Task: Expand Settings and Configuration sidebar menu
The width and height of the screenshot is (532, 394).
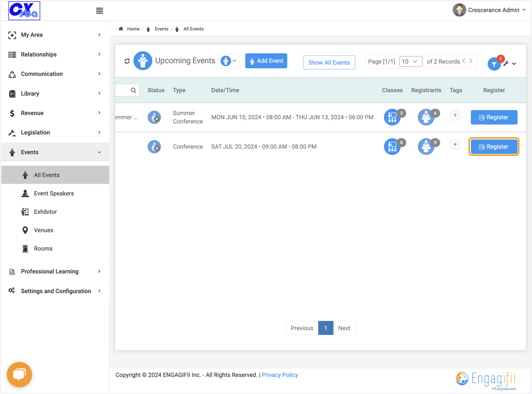Action: [x=55, y=291]
